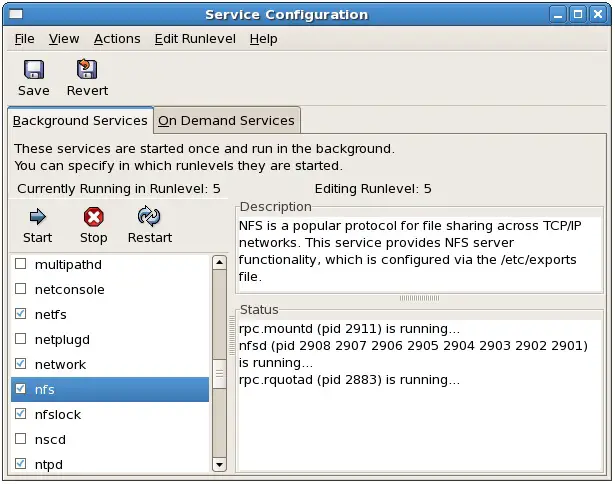Screen dimensions: 615x484
Task: Click the Revert toolbar icon
Action: coord(87,70)
